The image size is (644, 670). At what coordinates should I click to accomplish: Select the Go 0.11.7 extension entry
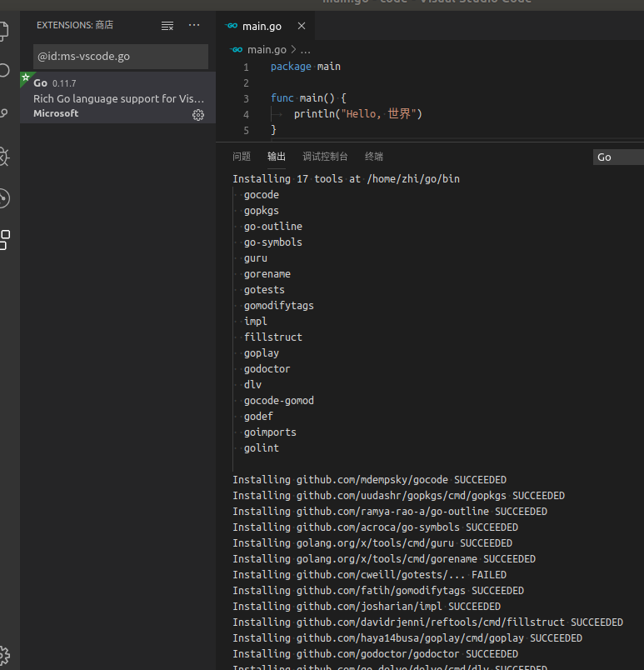click(117, 97)
